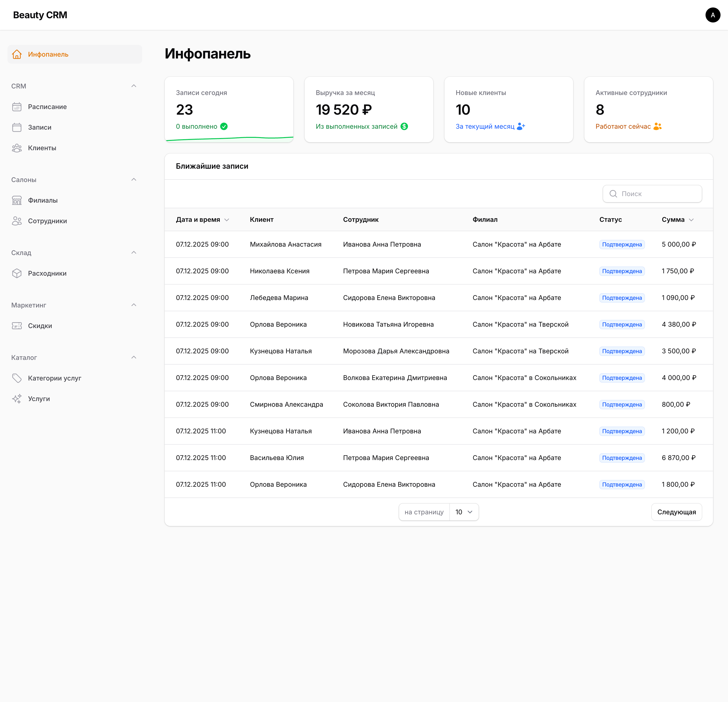Click the orange staff icon in active employees card

(x=657, y=126)
